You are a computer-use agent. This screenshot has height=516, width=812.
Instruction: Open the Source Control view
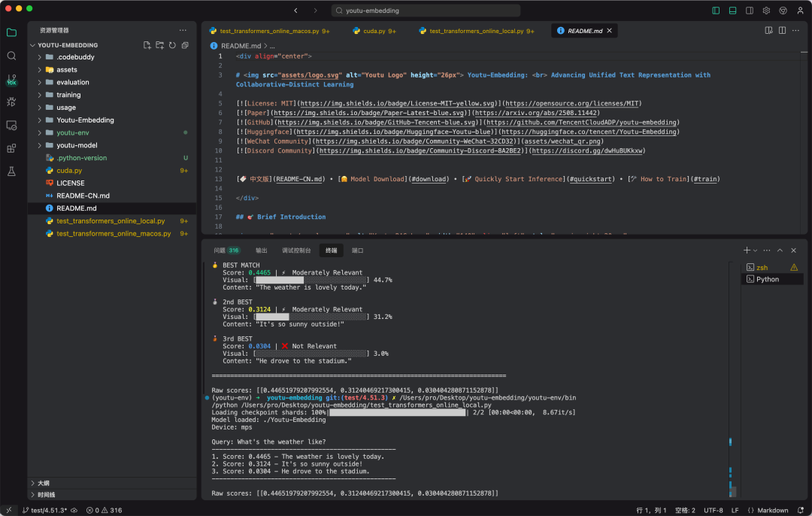(x=11, y=79)
